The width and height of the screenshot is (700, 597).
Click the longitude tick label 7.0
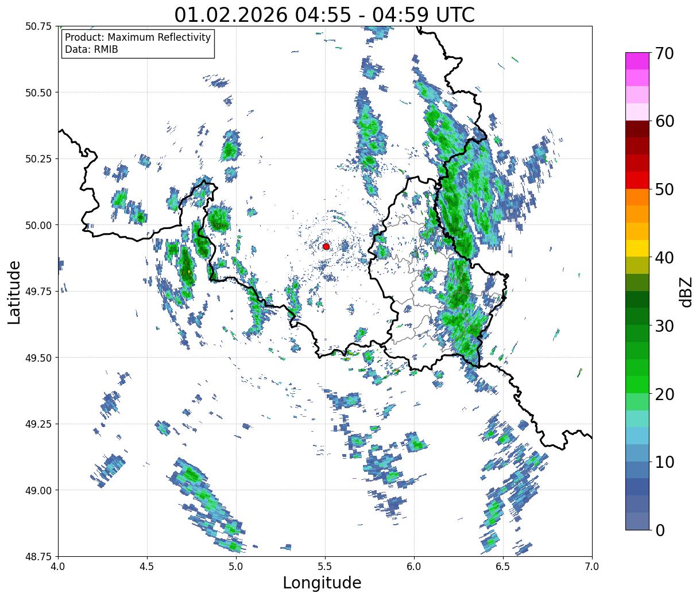(x=592, y=567)
